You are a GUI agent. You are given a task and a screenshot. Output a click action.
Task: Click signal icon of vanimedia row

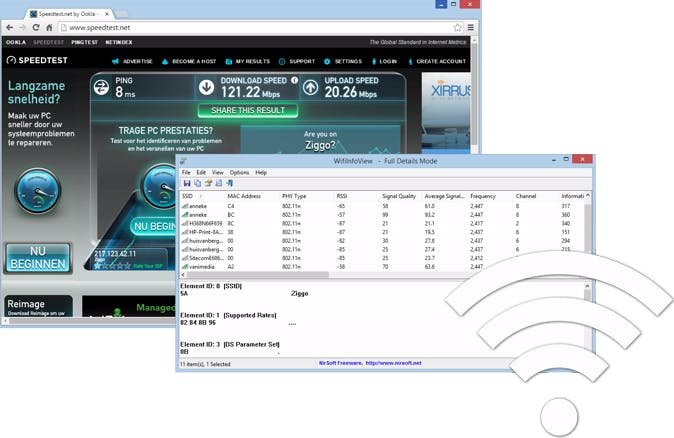click(x=185, y=266)
